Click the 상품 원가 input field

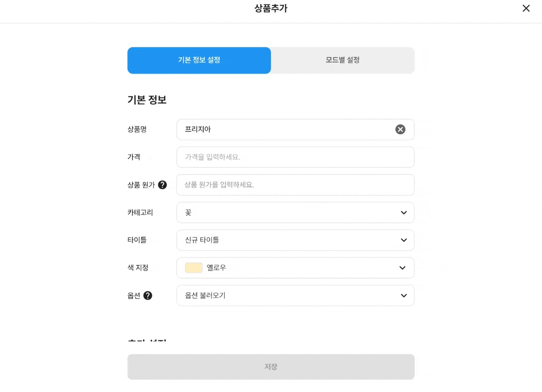click(295, 185)
